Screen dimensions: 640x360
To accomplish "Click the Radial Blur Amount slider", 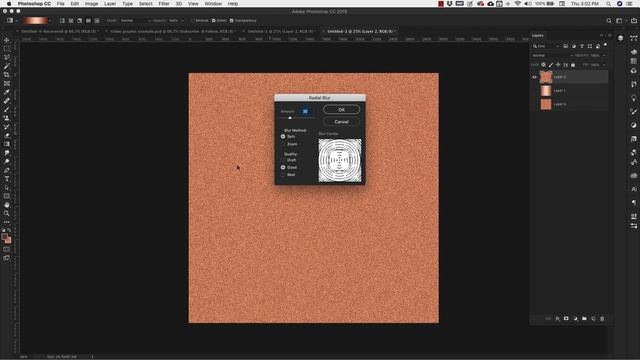I will (x=297, y=118).
